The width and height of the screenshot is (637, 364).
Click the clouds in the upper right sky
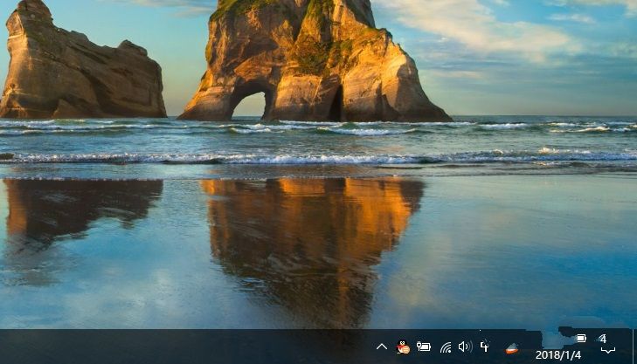point(489,26)
